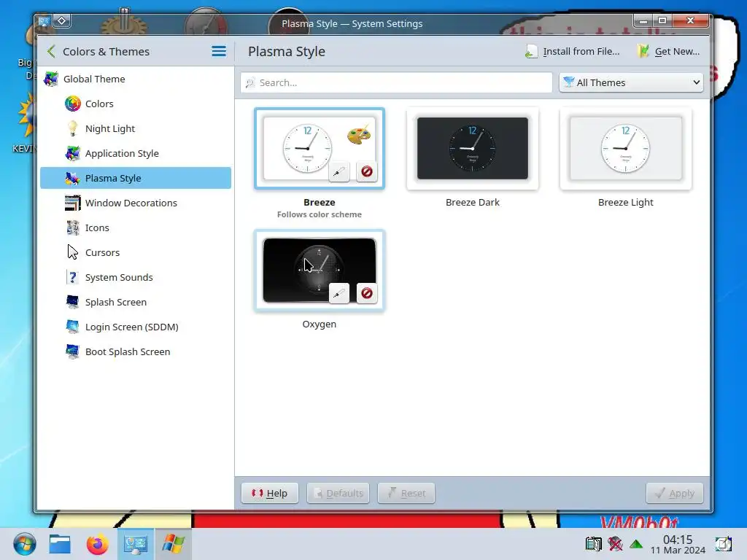Screen dimensions: 747x560
Task: Open the Splash Screen settings
Action: 136,302
